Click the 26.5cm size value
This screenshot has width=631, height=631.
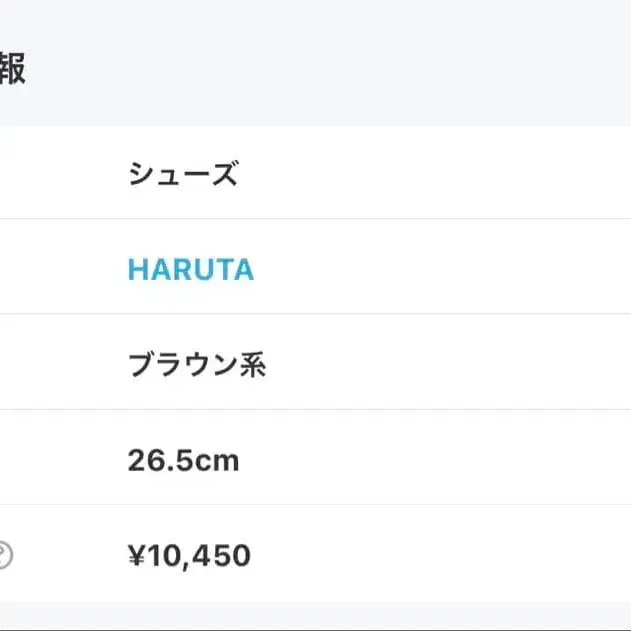tap(183, 460)
